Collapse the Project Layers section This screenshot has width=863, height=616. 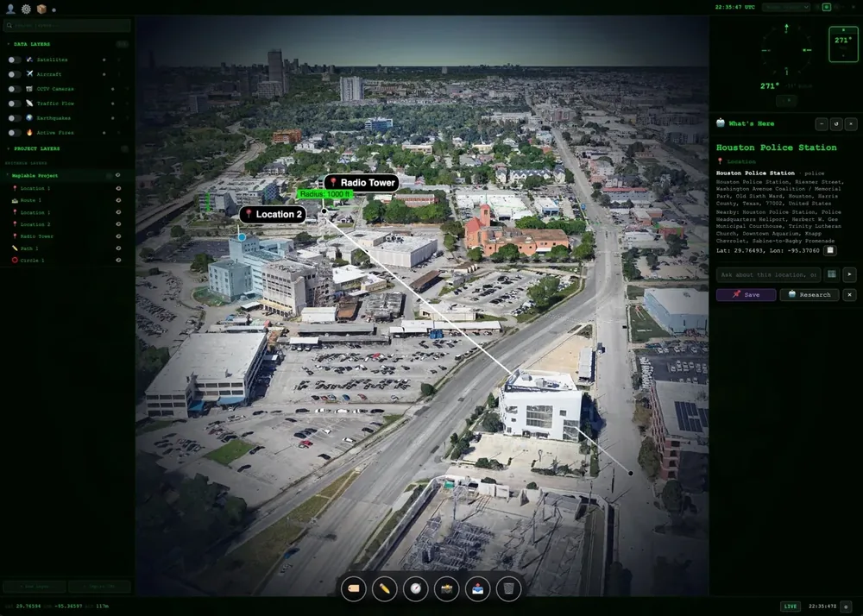click(x=9, y=148)
